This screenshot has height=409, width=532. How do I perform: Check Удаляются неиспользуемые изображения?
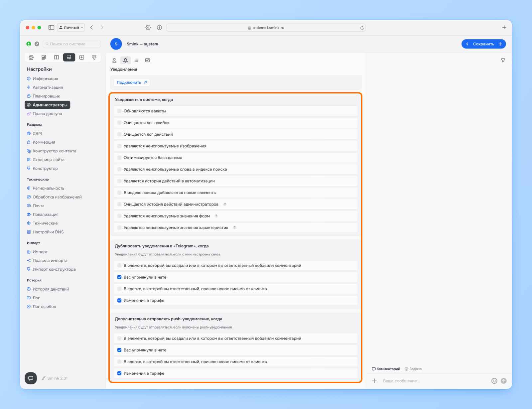click(x=119, y=146)
